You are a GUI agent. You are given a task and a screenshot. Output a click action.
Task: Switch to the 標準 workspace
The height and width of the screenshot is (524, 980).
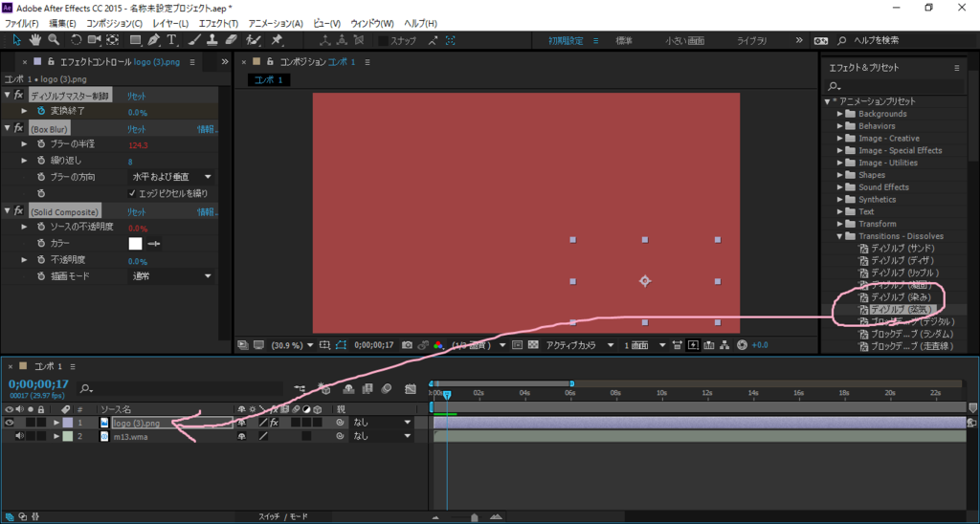[x=624, y=40]
